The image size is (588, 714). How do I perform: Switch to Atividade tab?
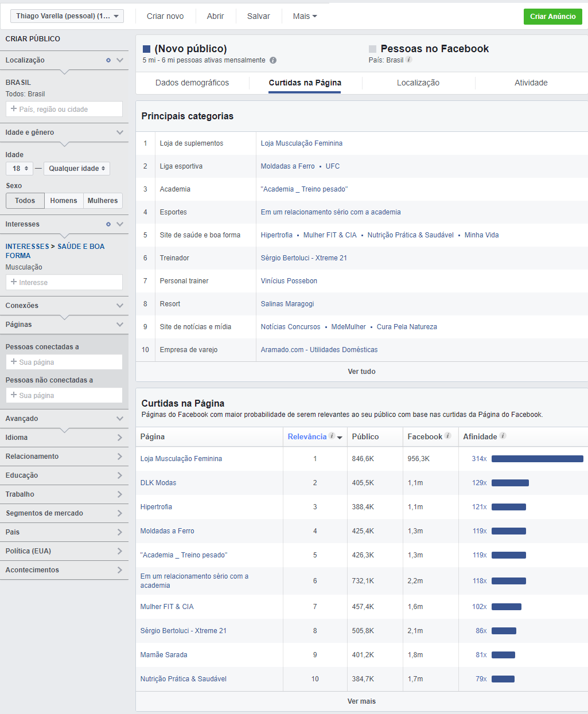(x=531, y=83)
